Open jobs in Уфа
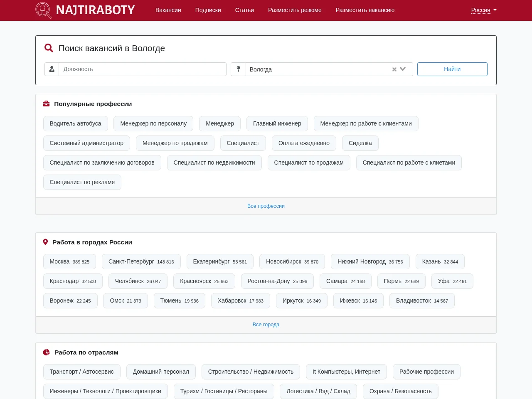This screenshot has height=399, width=532. click(x=452, y=281)
